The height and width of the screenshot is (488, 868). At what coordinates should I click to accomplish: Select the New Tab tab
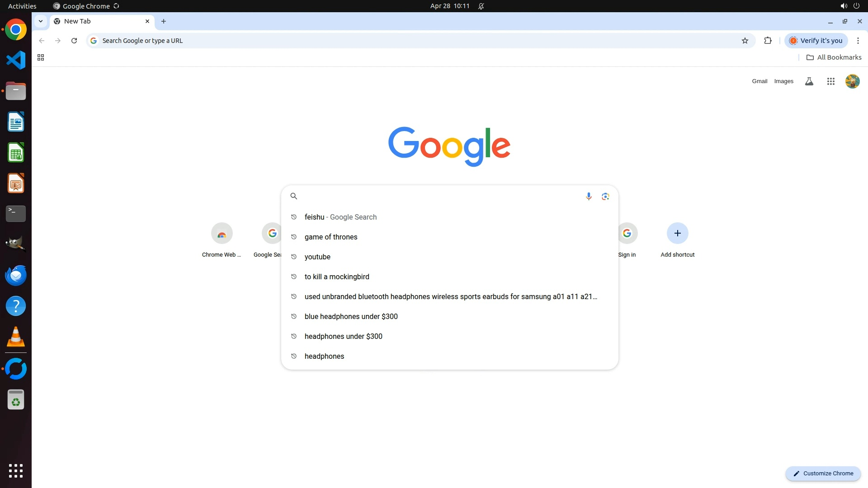[x=99, y=21]
